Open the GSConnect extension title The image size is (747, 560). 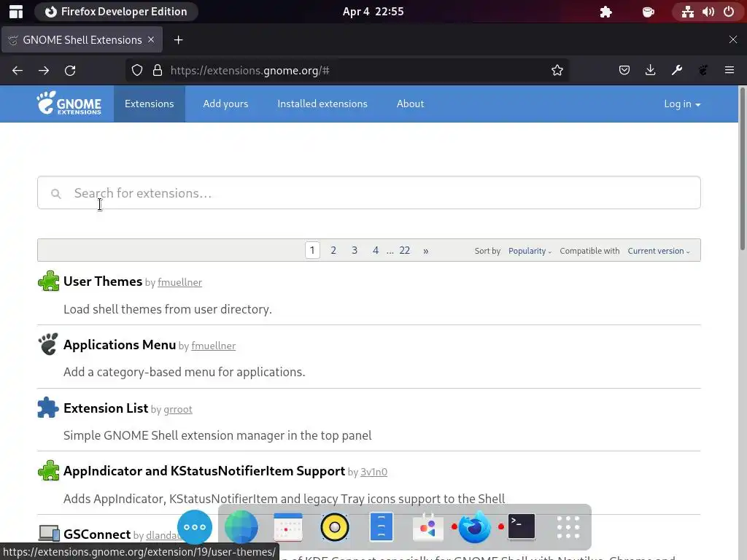(97, 534)
